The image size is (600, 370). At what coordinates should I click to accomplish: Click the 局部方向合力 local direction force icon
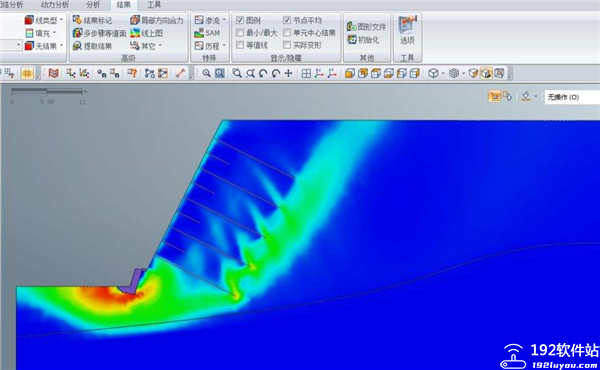tap(135, 20)
